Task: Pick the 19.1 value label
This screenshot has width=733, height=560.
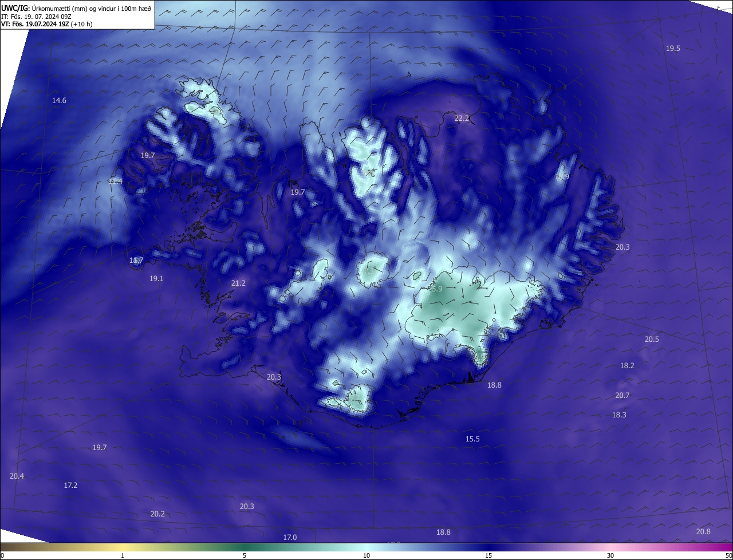Action: click(x=156, y=279)
